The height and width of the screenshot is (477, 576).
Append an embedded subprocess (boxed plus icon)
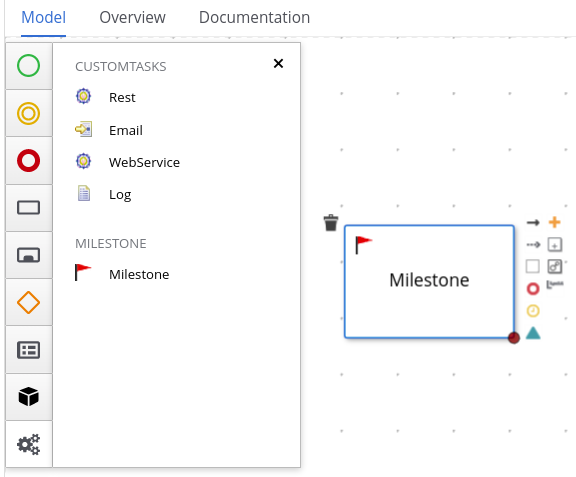(x=555, y=244)
